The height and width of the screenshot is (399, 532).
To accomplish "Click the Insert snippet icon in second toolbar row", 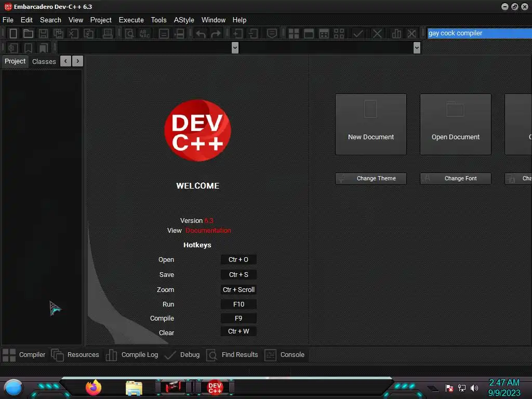I will 13,48.
